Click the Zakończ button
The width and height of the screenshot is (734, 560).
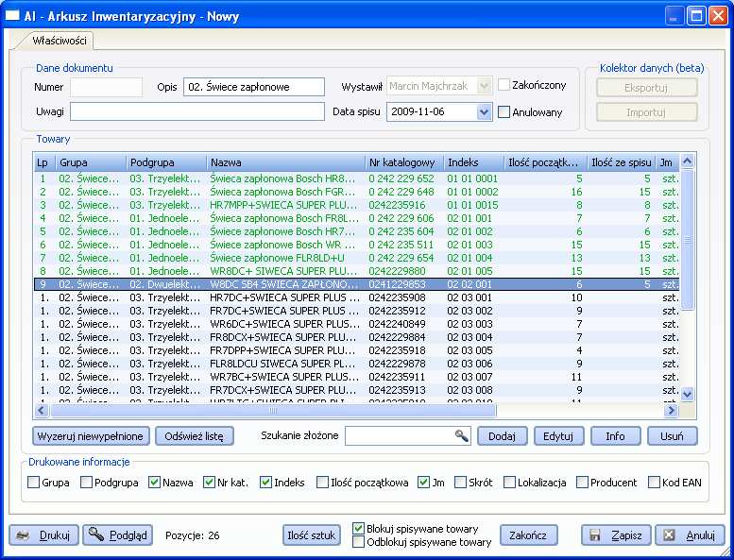click(x=528, y=535)
